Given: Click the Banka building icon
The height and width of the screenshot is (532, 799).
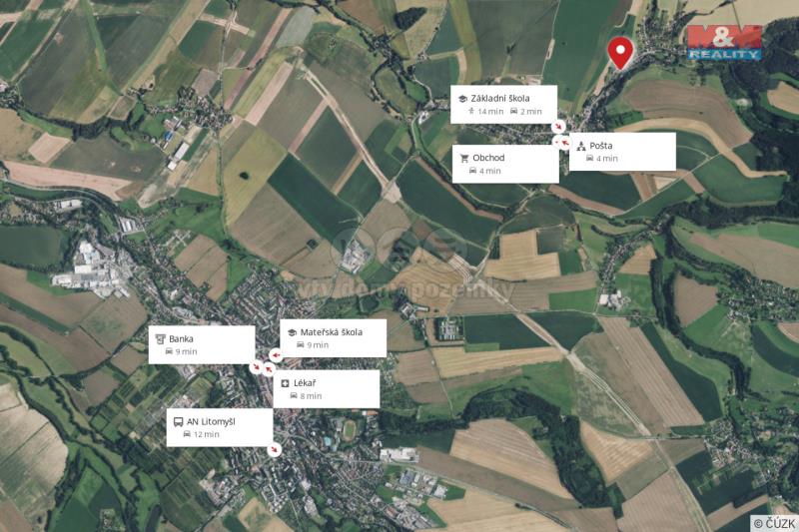Looking at the screenshot, I should 161,339.
